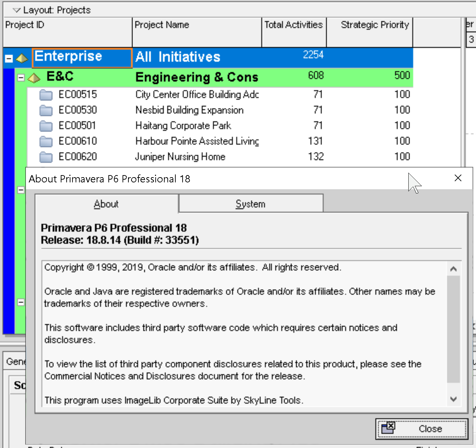Collapse the EPS node beside About dialog title
476x448 pixels.
pyautogui.click(x=21, y=190)
